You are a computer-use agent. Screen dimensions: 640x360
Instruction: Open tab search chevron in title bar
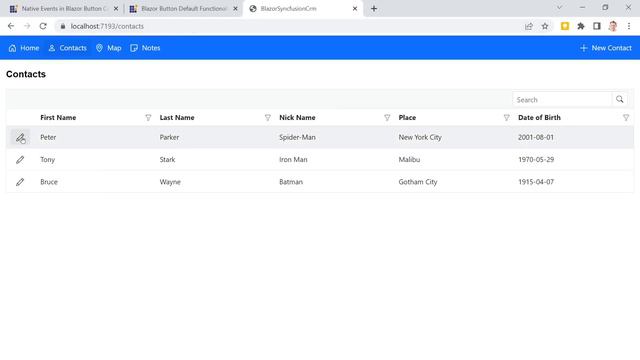(x=560, y=7)
